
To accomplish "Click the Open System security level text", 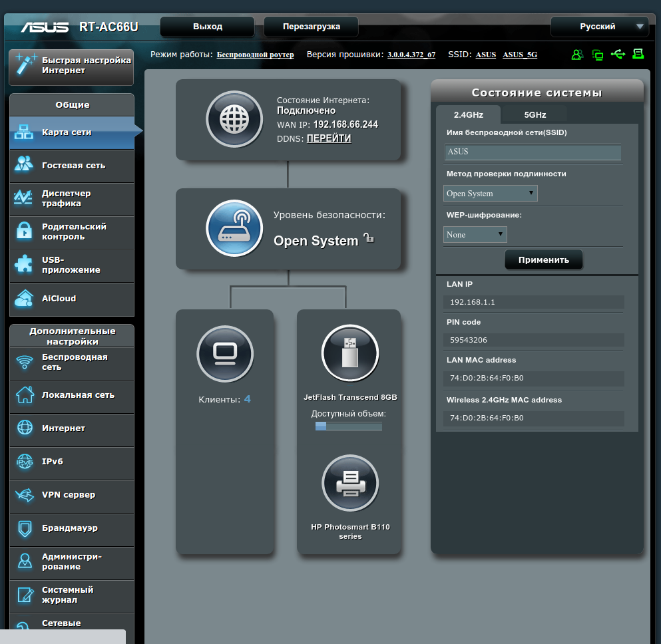I will 316,241.
